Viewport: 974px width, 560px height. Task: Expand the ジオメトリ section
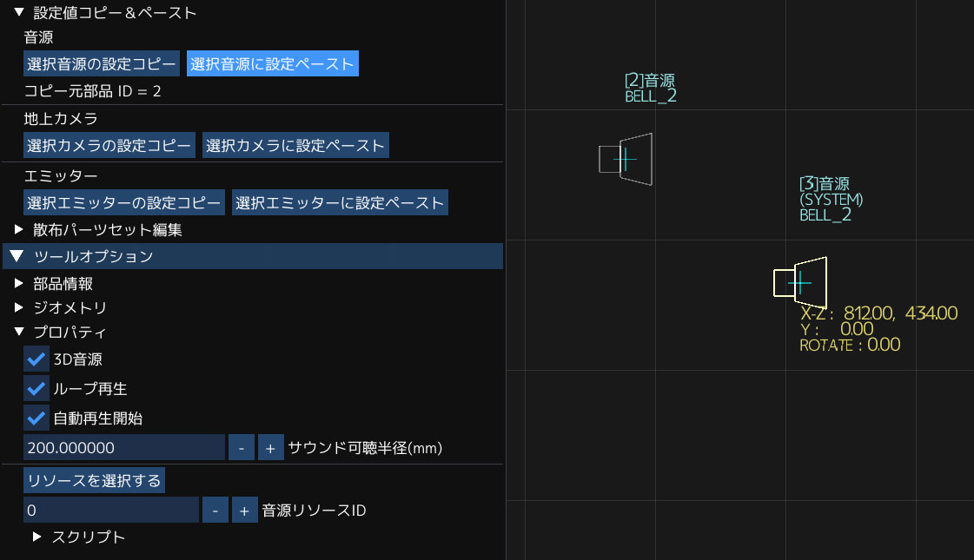[19, 307]
